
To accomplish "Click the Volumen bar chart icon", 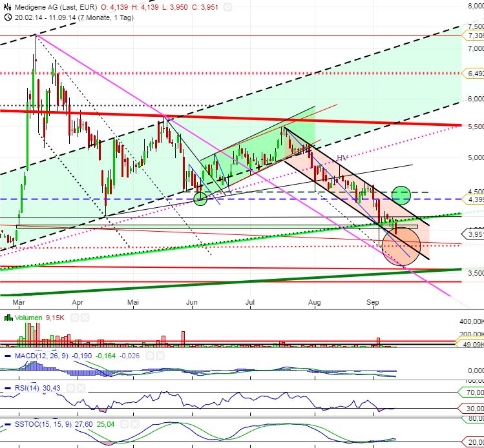I will click(8, 318).
